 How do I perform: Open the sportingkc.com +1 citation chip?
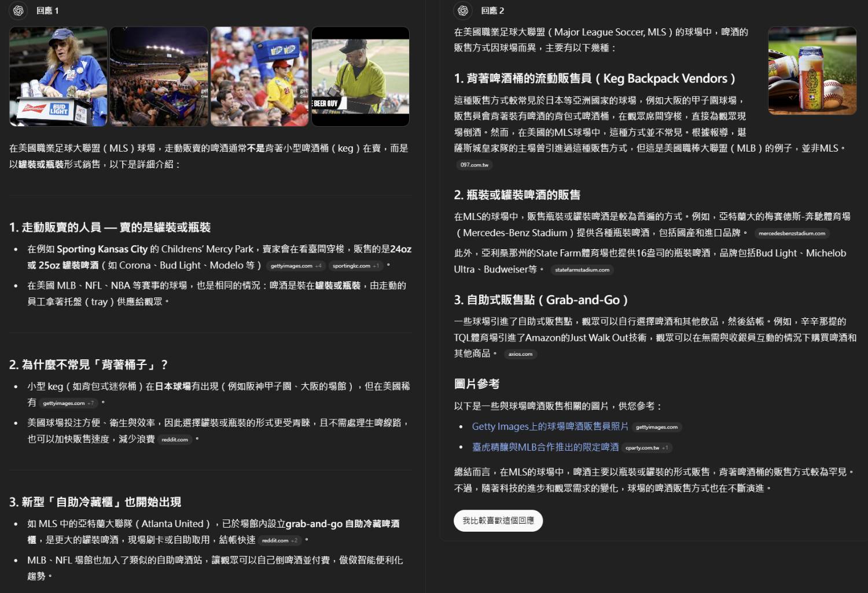click(x=355, y=266)
